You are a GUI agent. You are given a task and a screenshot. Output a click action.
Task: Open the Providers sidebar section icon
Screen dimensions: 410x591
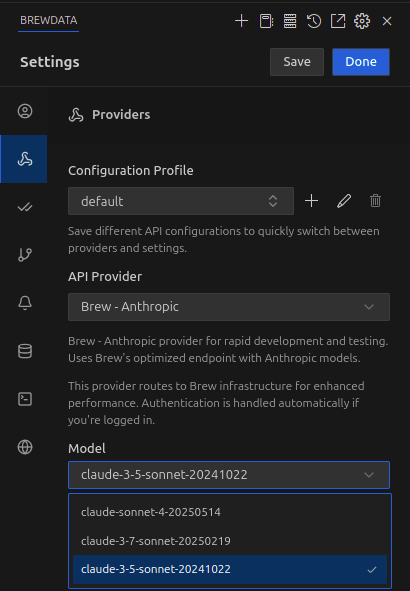pyautogui.click(x=24, y=159)
